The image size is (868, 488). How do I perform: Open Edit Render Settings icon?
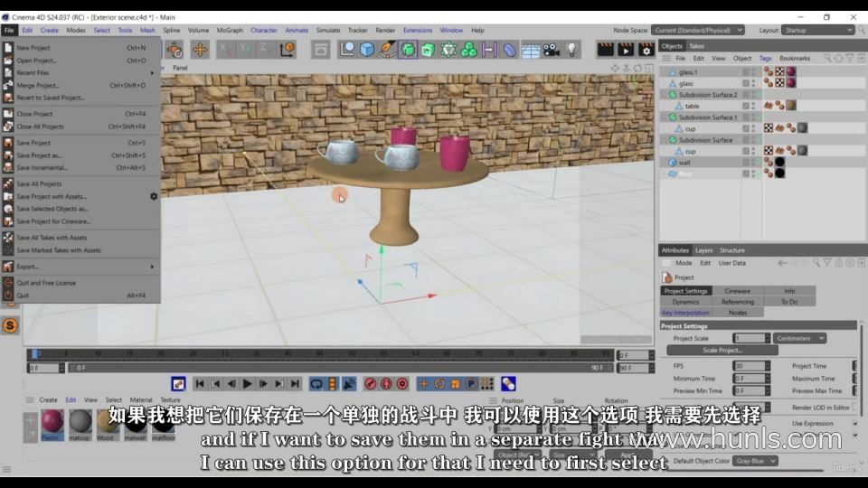pos(646,50)
